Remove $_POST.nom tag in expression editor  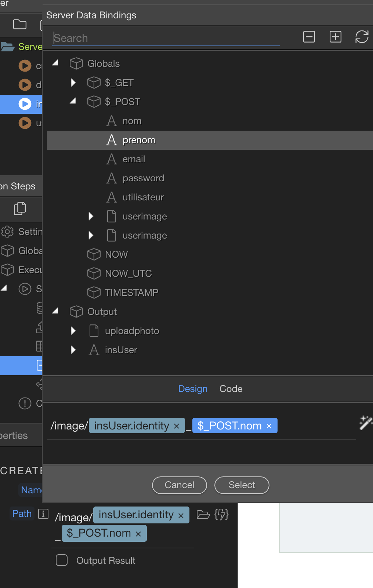(269, 426)
